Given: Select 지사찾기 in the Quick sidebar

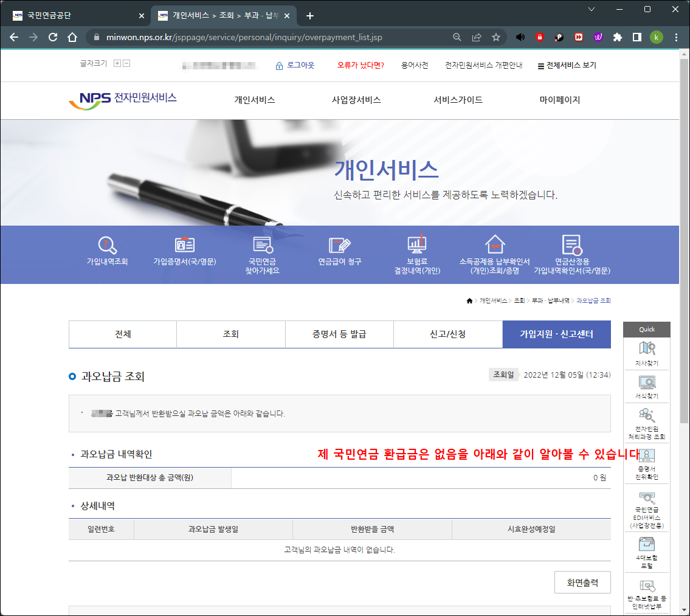Looking at the screenshot, I should tap(646, 351).
